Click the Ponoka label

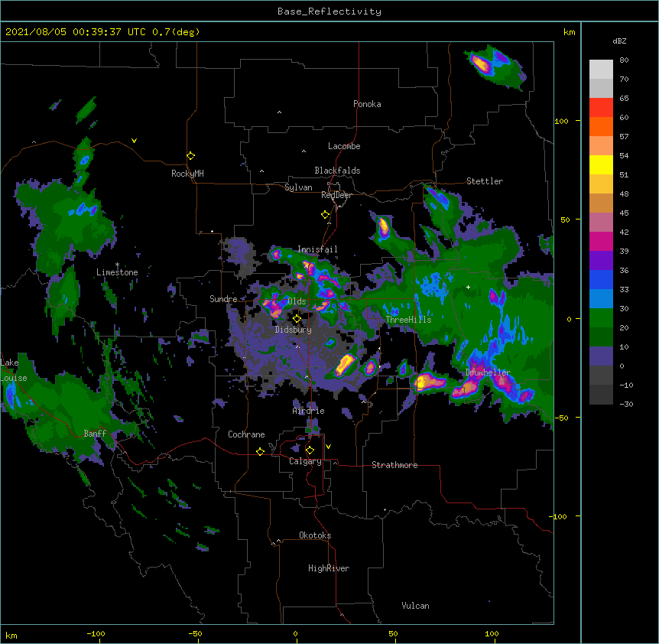[367, 104]
